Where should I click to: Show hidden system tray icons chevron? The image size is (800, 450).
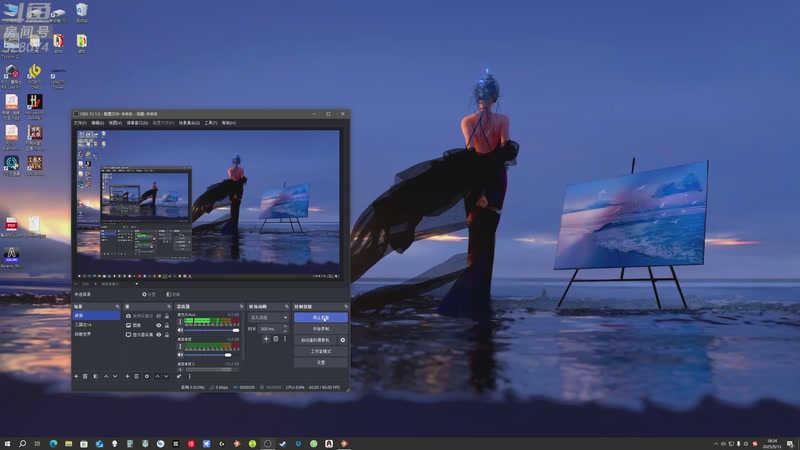(716, 444)
